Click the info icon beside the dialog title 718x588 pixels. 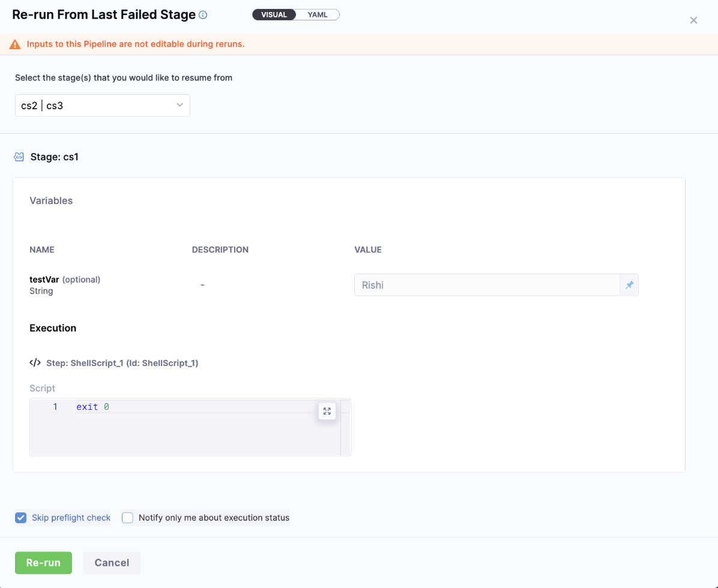203,15
